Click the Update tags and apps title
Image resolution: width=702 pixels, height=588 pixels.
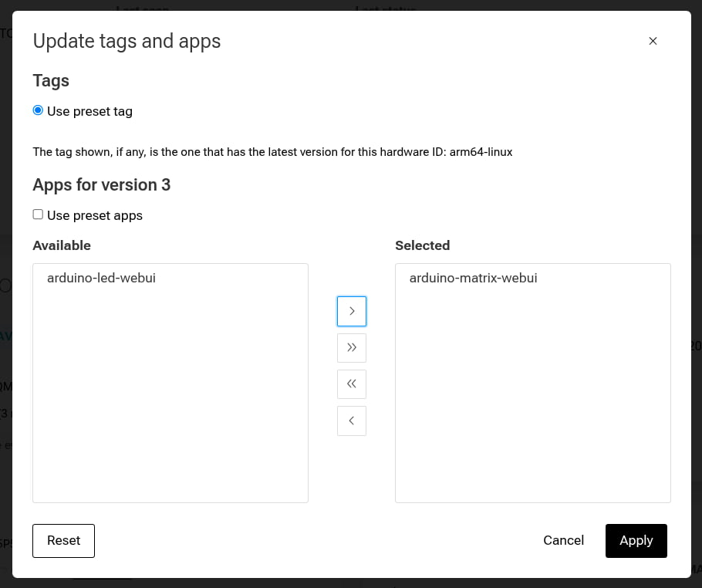(127, 41)
